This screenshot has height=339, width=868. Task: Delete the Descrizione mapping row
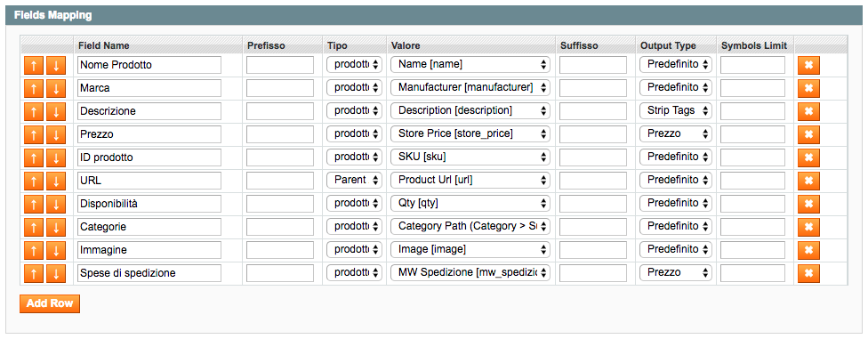[808, 111]
